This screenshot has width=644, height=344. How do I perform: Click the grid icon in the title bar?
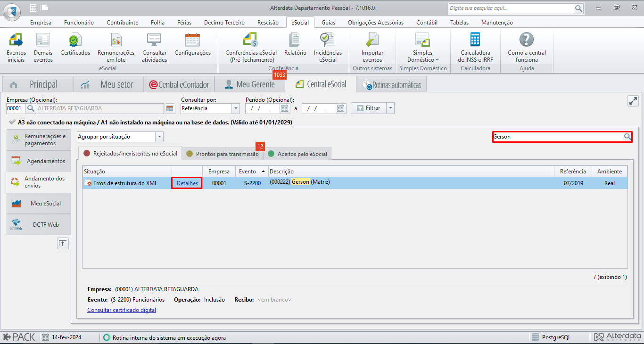(33, 8)
